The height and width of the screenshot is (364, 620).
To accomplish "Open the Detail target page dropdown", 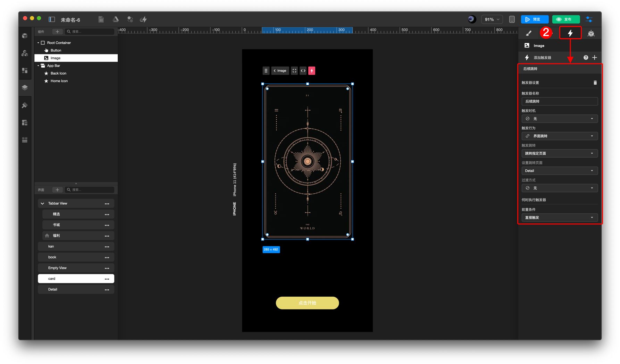I will click(x=560, y=171).
